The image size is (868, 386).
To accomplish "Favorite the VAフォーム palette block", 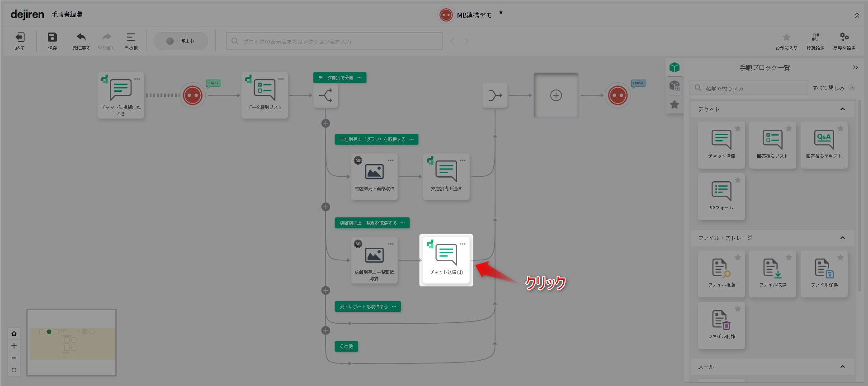I will 738,180.
